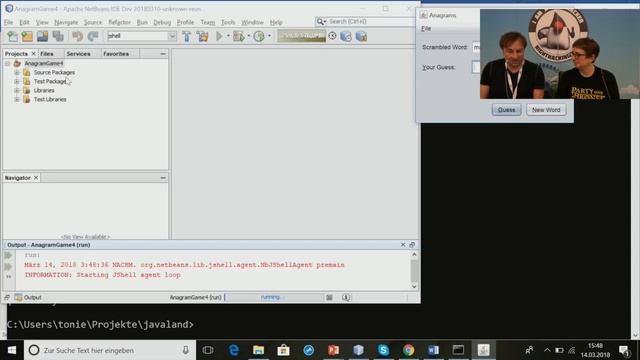Click the Open Project toolbar icon
Image resolution: width=640 pixels, height=360 pixels.
coord(42,36)
